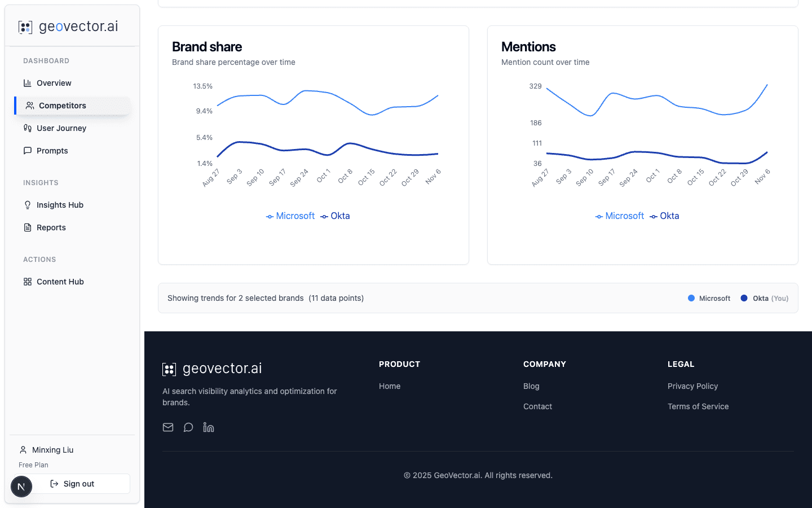812x508 pixels.
Task: Open Reports via the document icon
Action: [x=28, y=227]
